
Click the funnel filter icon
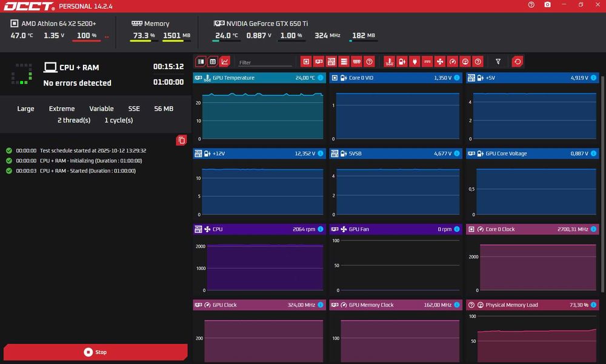click(x=498, y=61)
